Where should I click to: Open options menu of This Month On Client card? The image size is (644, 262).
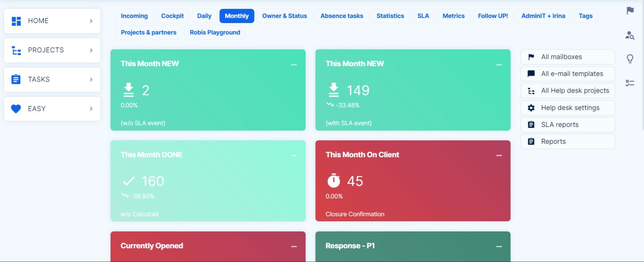tap(499, 156)
